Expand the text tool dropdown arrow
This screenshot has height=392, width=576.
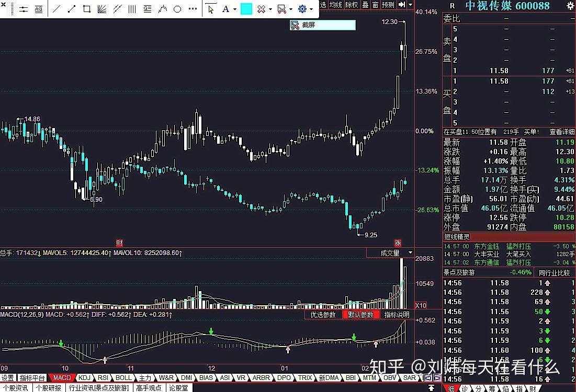click(x=235, y=9)
